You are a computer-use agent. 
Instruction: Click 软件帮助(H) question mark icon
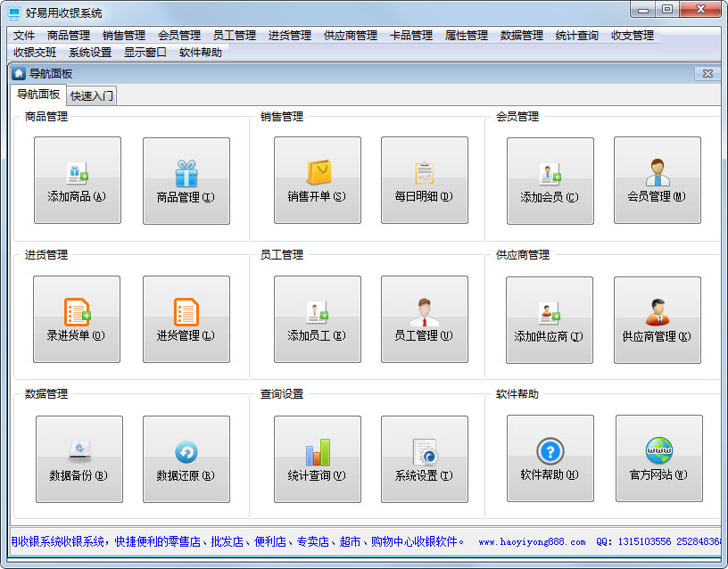[x=550, y=458]
